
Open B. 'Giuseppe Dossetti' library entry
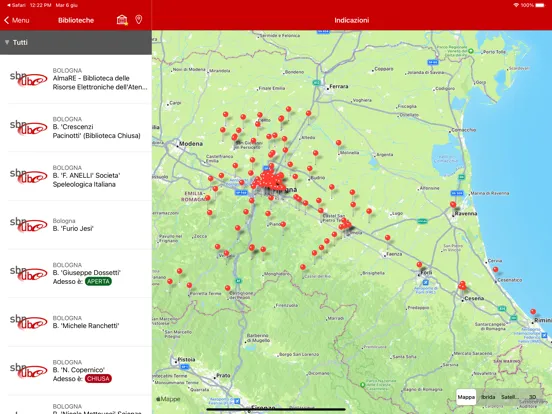coord(76,273)
